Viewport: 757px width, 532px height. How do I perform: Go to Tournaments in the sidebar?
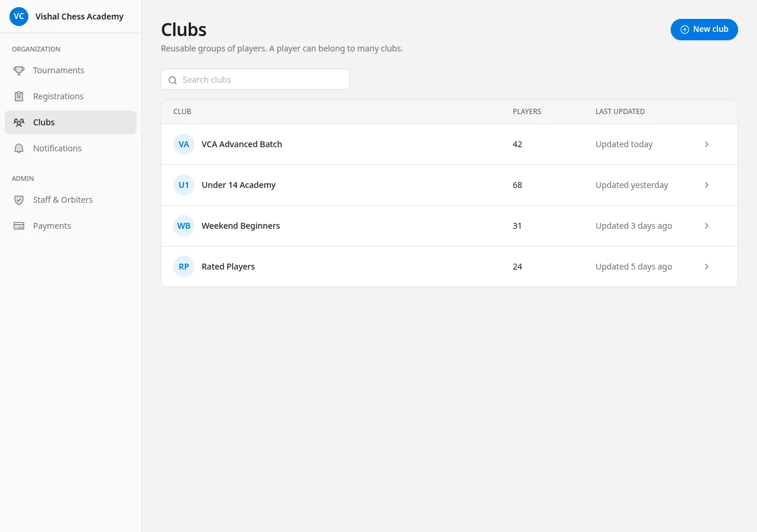point(70,70)
